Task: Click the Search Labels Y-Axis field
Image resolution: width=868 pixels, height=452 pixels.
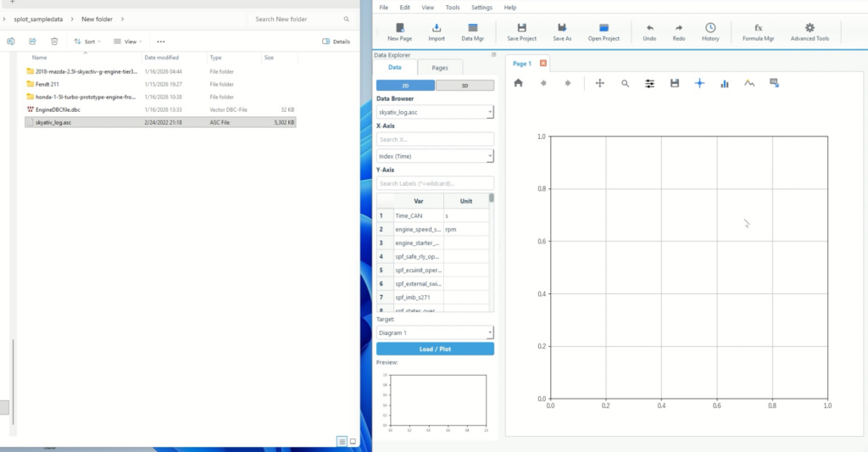Action: (435, 183)
